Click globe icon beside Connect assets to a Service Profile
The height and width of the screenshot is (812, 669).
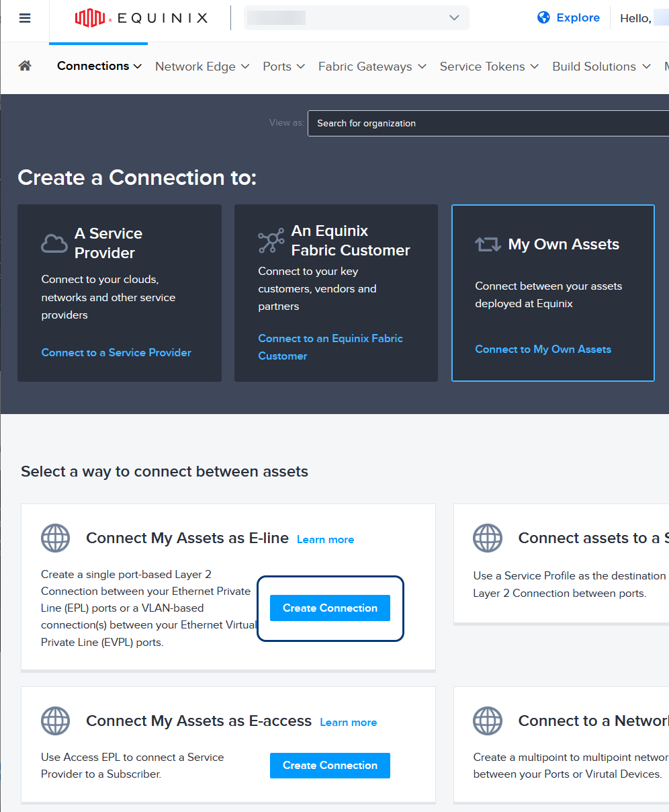[488, 538]
